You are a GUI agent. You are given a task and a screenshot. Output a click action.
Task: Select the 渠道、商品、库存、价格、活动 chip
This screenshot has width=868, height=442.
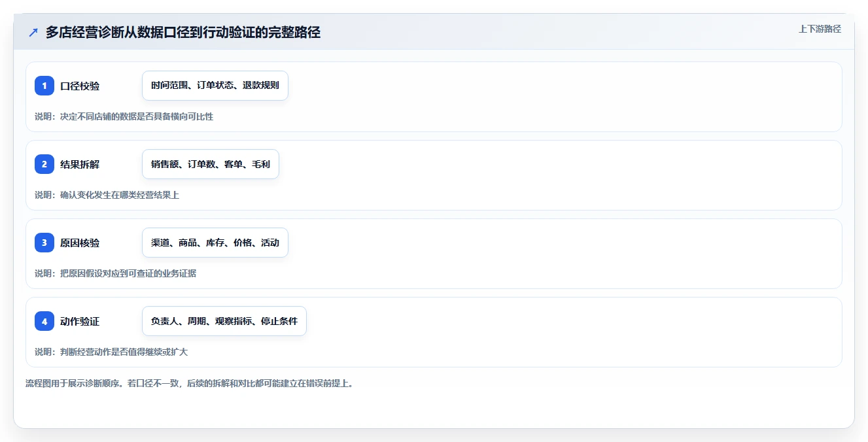(x=215, y=243)
